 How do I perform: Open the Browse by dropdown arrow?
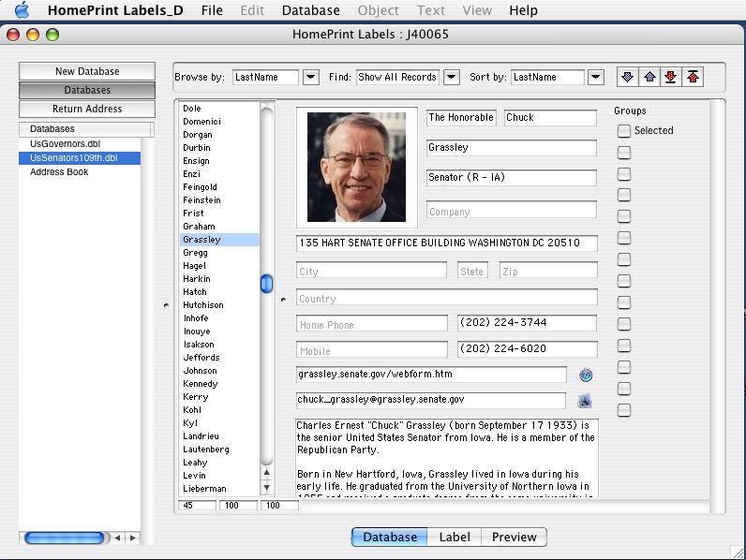pos(310,77)
